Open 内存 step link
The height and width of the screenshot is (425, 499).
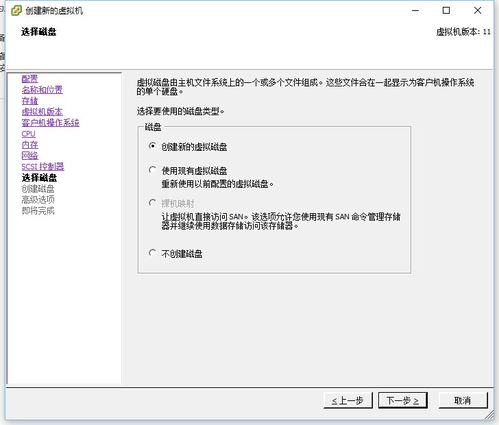pos(30,145)
